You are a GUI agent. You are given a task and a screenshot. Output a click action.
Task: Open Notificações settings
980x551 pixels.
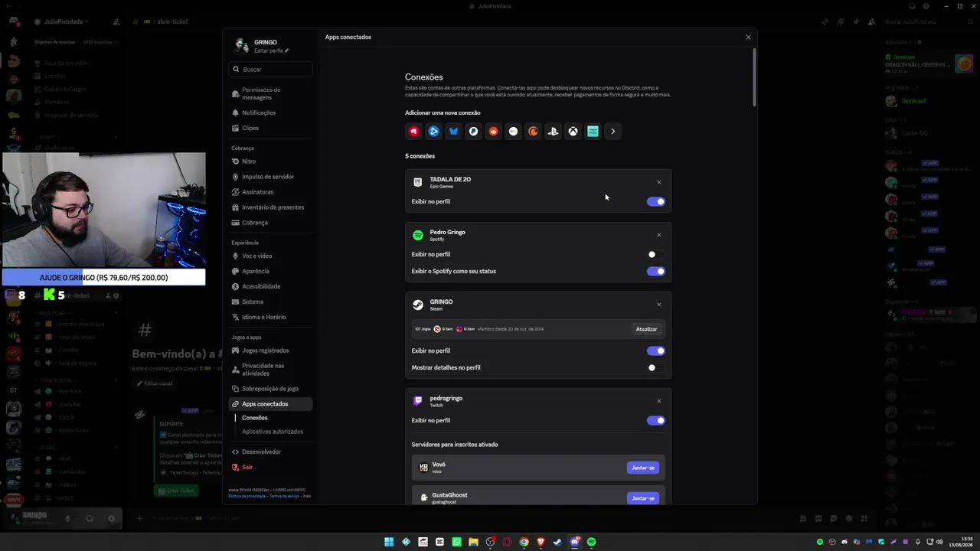(271, 113)
